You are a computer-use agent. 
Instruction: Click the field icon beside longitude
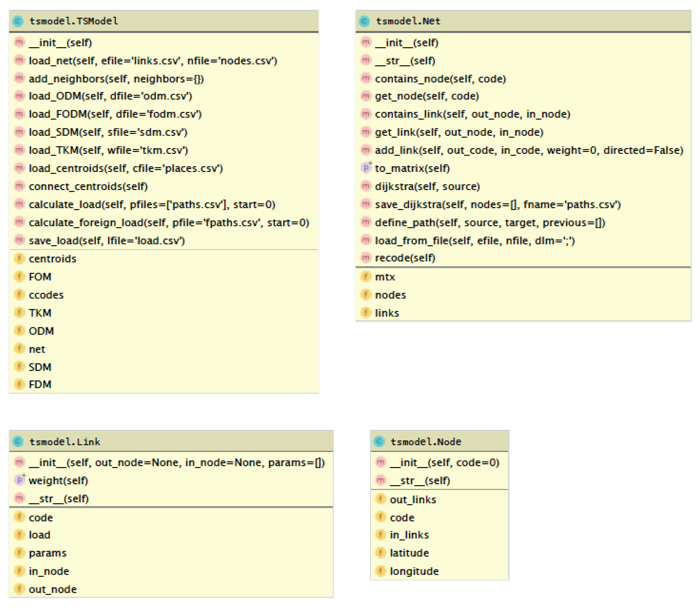point(381,571)
